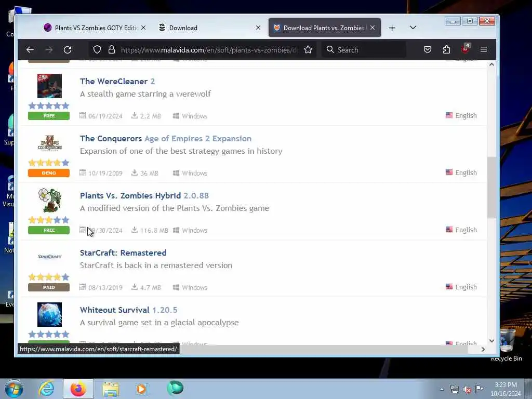Select text 'StarCraft is back in a remastered version'

pos(156,265)
